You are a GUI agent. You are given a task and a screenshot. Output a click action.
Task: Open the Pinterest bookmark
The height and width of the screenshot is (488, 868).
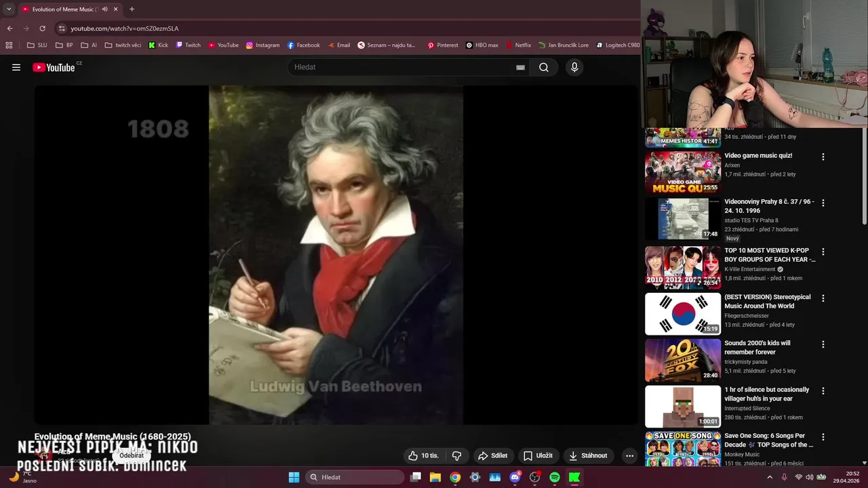click(x=443, y=45)
